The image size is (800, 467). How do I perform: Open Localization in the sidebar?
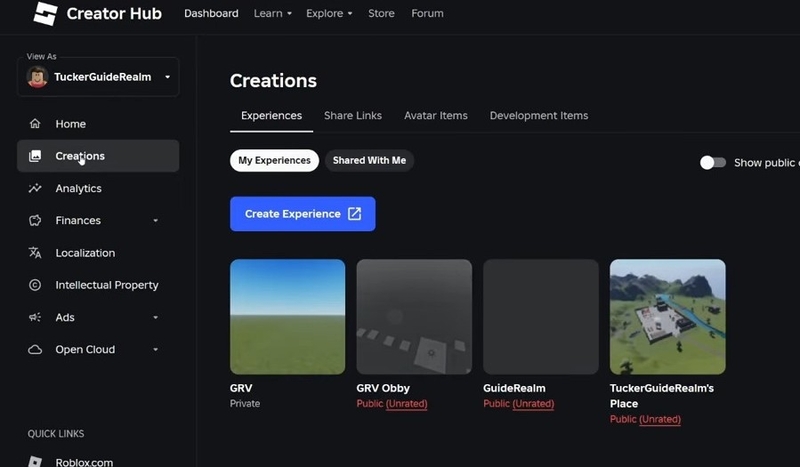coord(98,253)
